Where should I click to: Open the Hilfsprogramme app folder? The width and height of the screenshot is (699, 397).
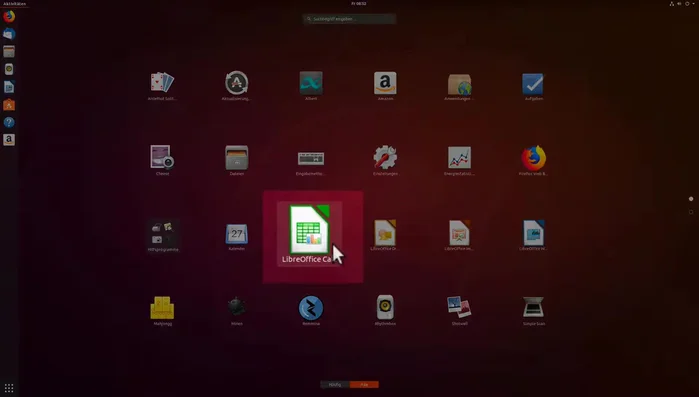tap(163, 236)
